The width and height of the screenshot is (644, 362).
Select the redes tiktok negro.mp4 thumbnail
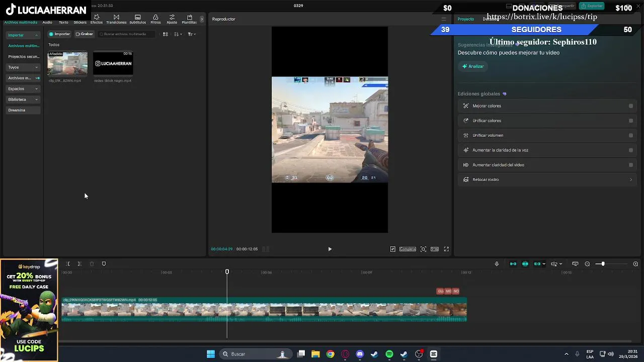pos(113,64)
